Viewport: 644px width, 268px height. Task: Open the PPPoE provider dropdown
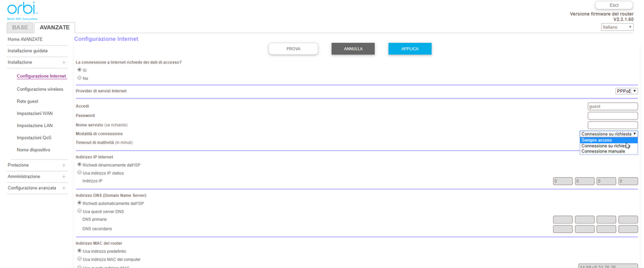[x=626, y=91]
